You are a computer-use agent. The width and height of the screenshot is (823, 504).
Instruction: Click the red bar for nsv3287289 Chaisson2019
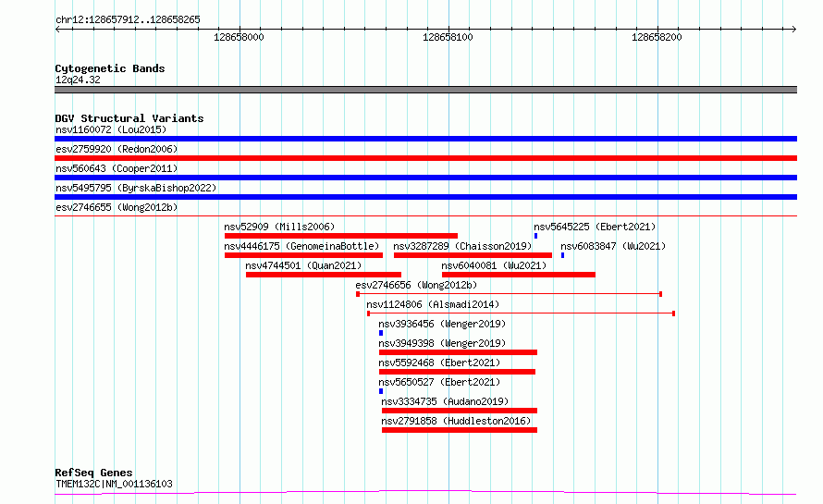(x=473, y=255)
